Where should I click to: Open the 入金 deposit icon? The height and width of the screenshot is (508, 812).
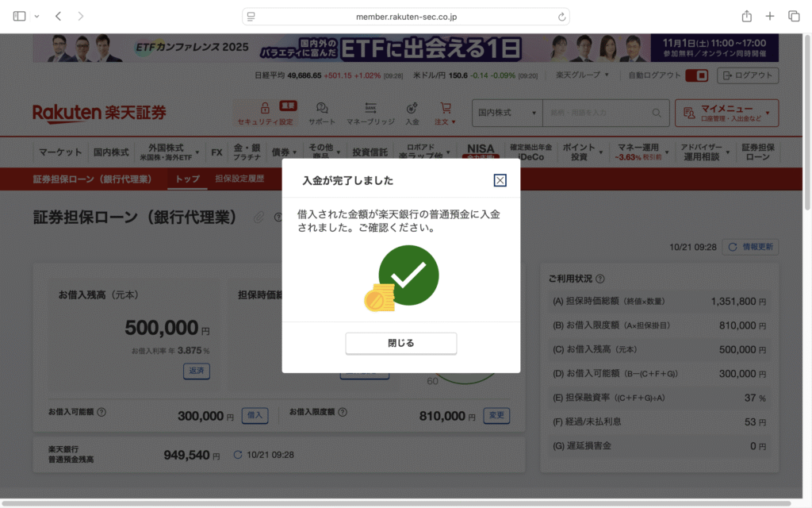412,108
